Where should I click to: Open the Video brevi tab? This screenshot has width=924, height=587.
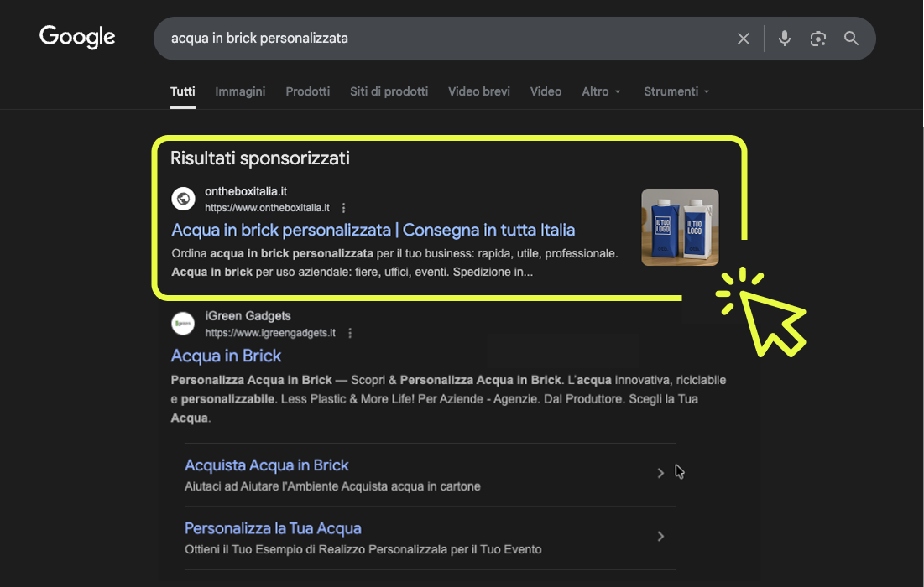(x=479, y=92)
